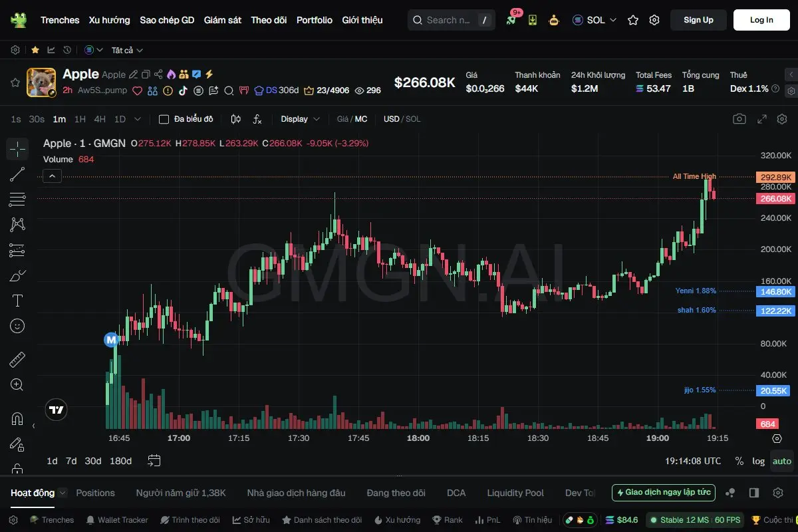Share the Apple token

click(x=158, y=74)
